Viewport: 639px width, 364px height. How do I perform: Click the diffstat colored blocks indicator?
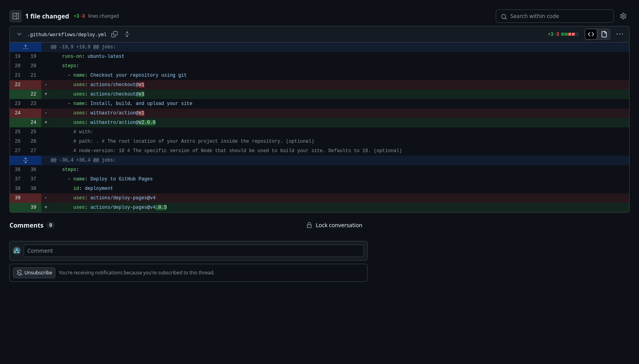coord(569,34)
